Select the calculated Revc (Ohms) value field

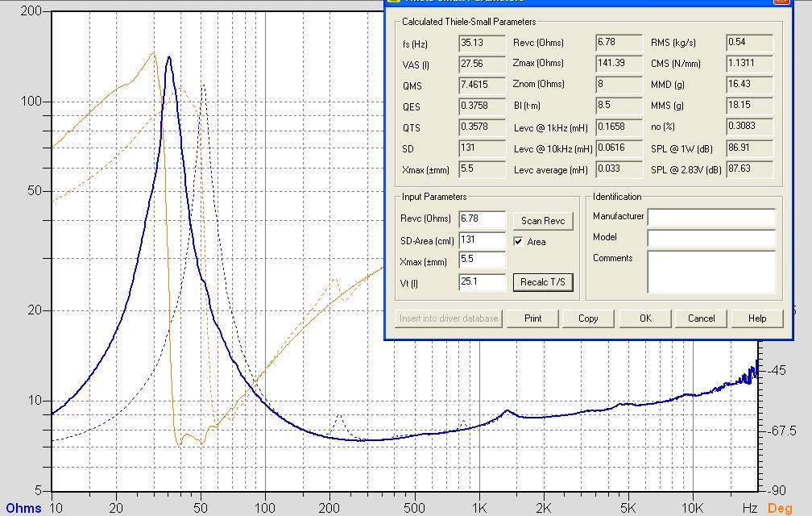(619, 43)
